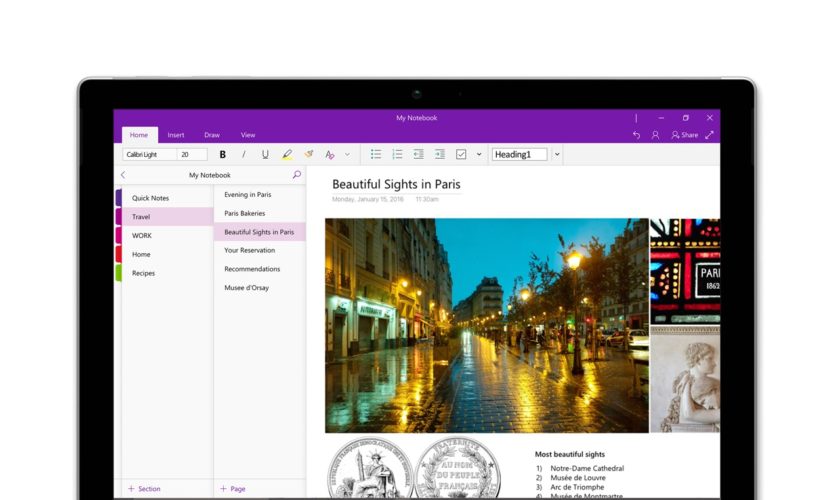Click the Share button
The width and height of the screenshot is (840, 500).
[685, 135]
